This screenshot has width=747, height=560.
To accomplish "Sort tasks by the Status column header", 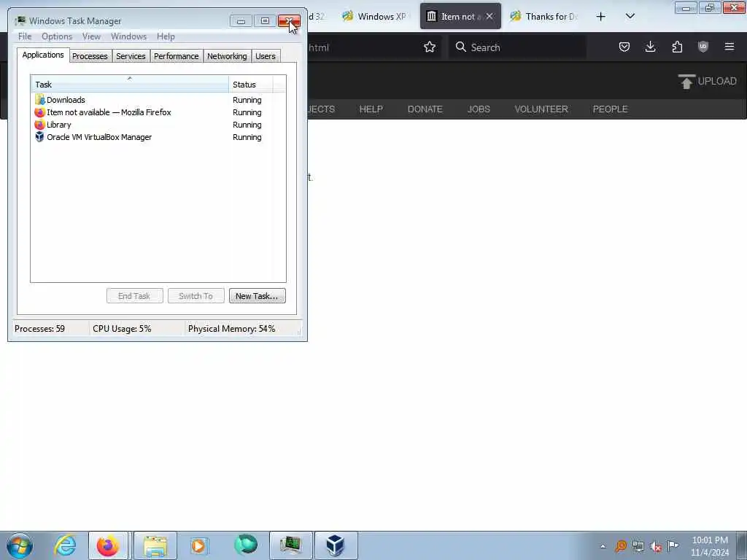I will [251, 85].
